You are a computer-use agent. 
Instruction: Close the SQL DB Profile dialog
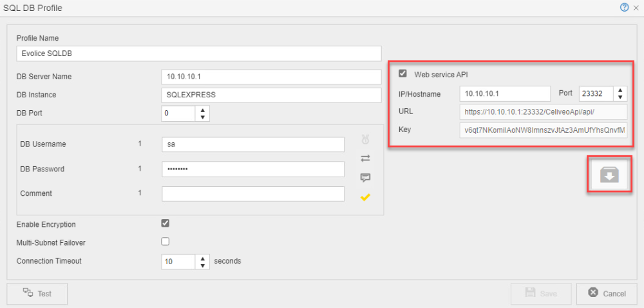635,8
